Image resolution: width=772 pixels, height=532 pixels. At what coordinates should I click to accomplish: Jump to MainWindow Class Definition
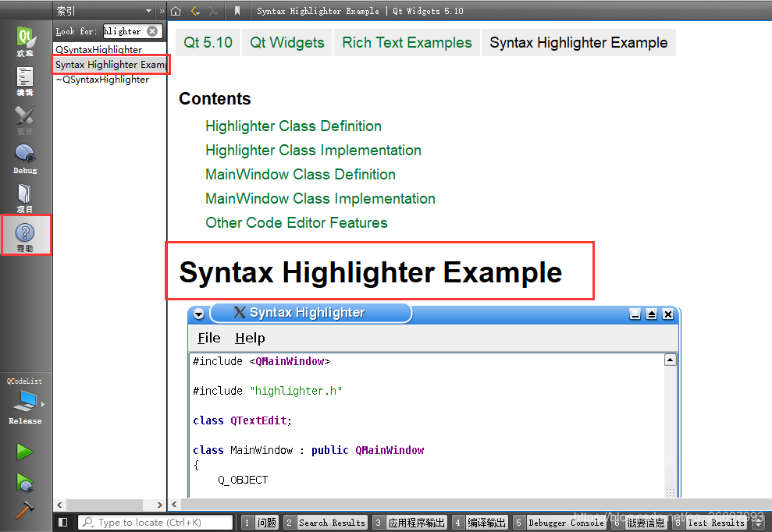[301, 174]
